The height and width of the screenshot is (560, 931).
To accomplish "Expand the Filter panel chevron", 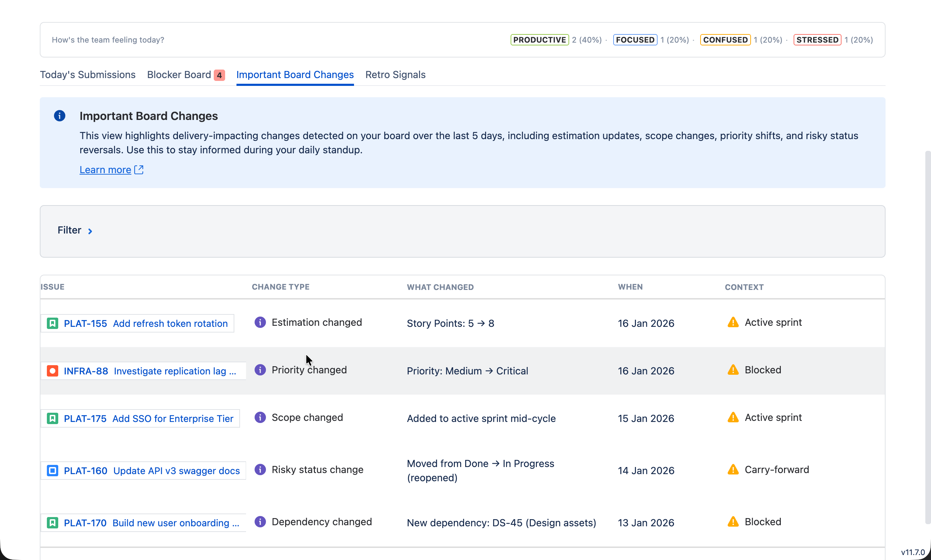I will click(90, 231).
